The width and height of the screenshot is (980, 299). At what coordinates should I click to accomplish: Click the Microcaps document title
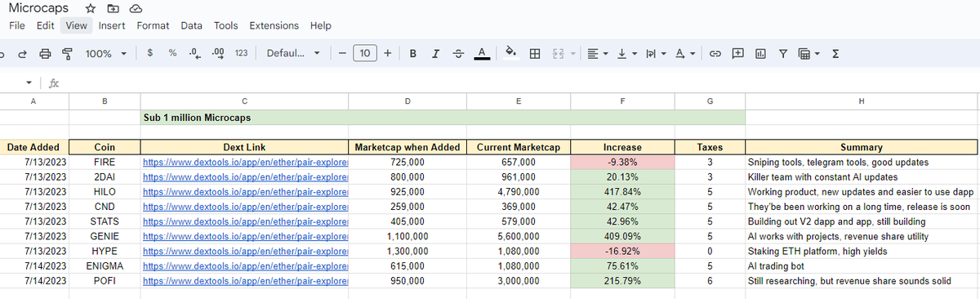coord(38,8)
